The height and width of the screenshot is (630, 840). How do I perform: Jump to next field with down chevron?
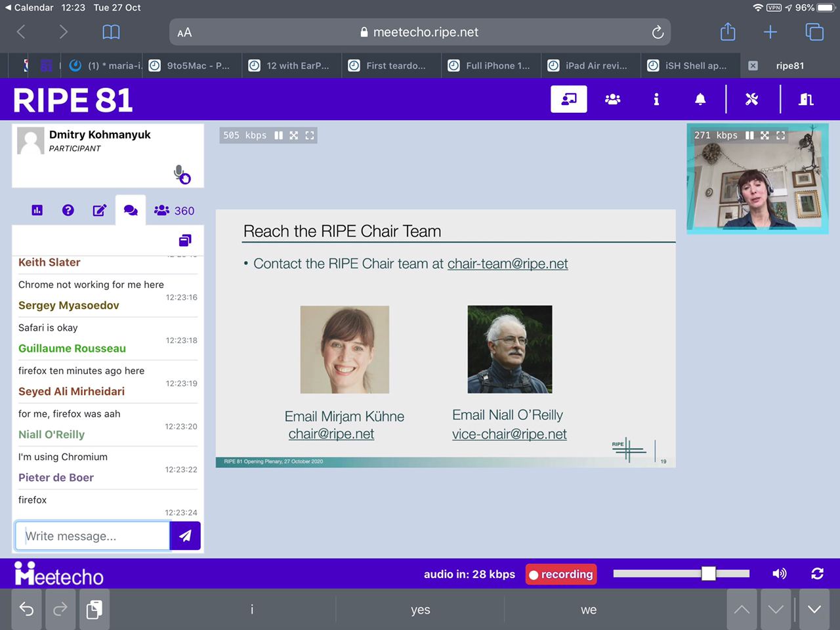point(776,609)
